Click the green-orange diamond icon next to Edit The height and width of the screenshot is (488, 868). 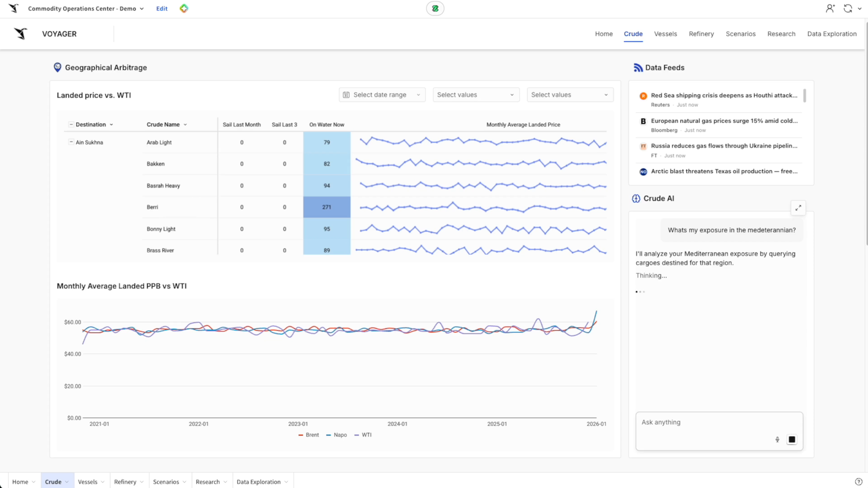point(184,8)
